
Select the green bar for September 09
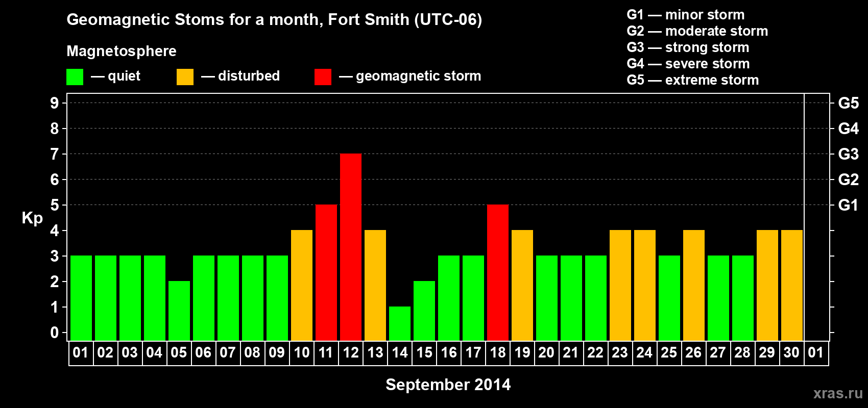coord(277,298)
